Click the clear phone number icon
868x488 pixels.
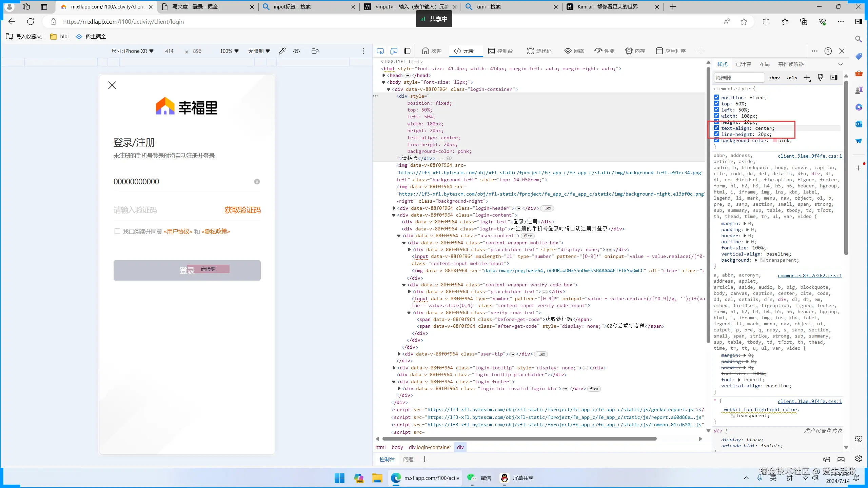click(x=257, y=182)
